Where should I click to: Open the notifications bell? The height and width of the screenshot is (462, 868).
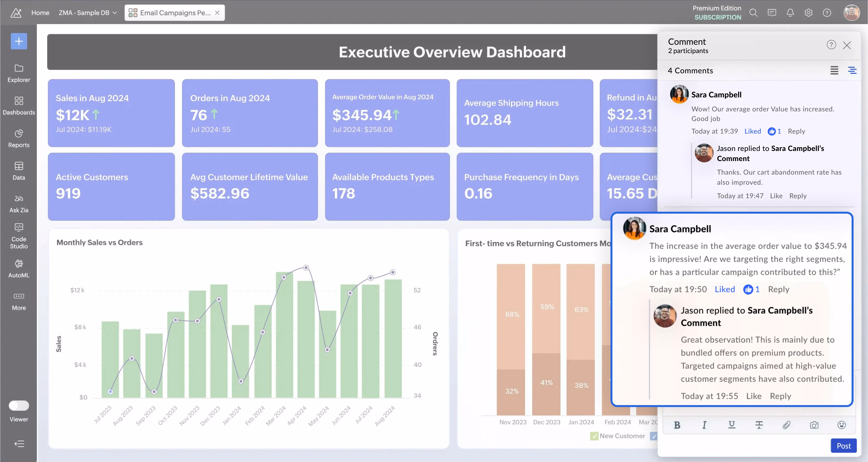pyautogui.click(x=790, y=13)
